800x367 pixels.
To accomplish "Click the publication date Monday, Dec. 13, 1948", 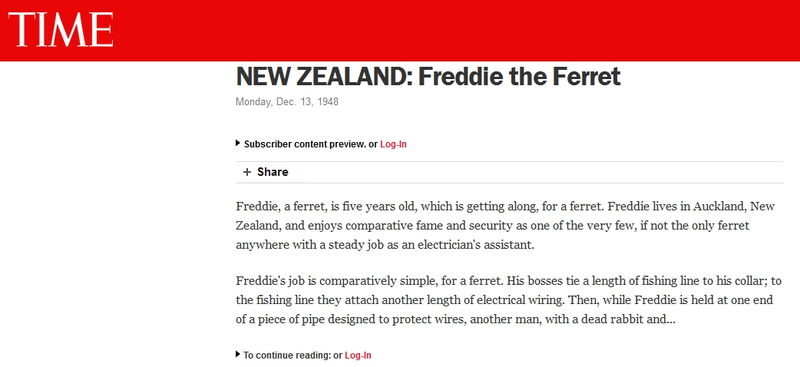I will tap(287, 102).
